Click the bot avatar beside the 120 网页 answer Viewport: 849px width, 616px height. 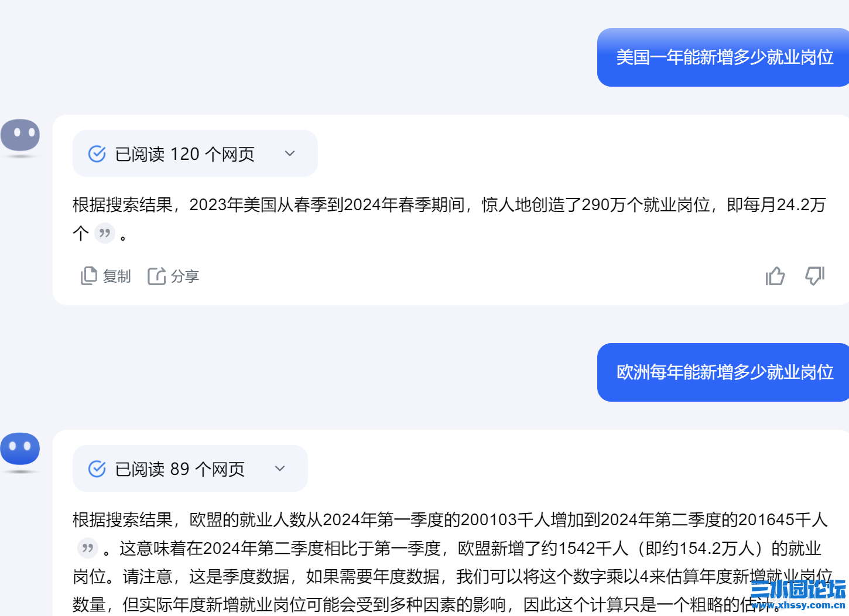click(20, 136)
